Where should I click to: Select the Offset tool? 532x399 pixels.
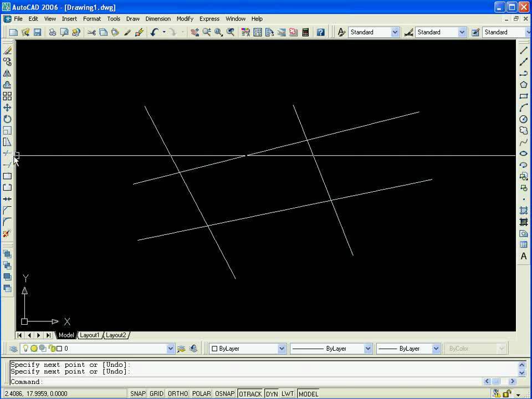[x=7, y=85]
